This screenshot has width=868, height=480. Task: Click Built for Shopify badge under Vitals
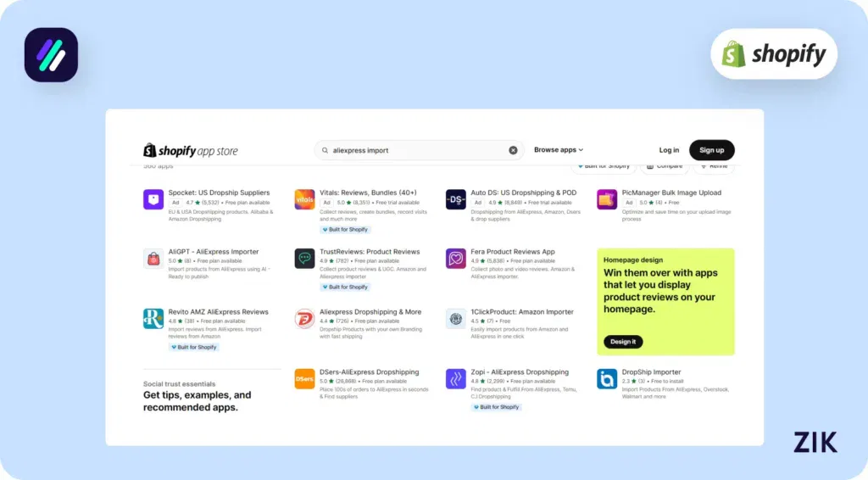pyautogui.click(x=346, y=229)
